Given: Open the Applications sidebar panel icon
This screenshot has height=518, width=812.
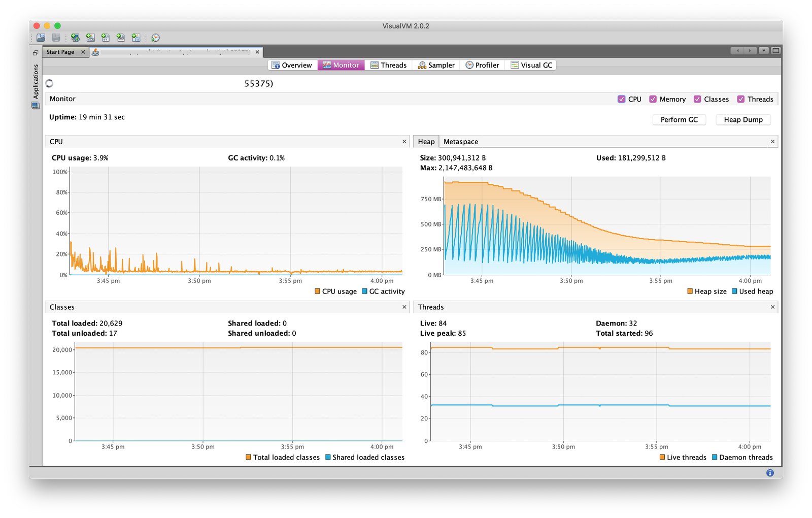Looking at the screenshot, I should click(x=36, y=106).
